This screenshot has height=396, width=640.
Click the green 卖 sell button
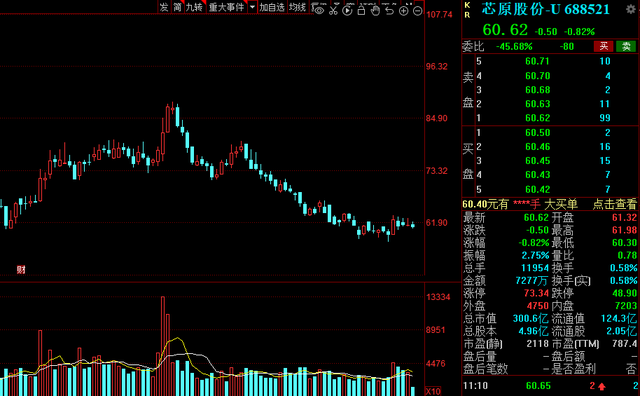click(626, 46)
